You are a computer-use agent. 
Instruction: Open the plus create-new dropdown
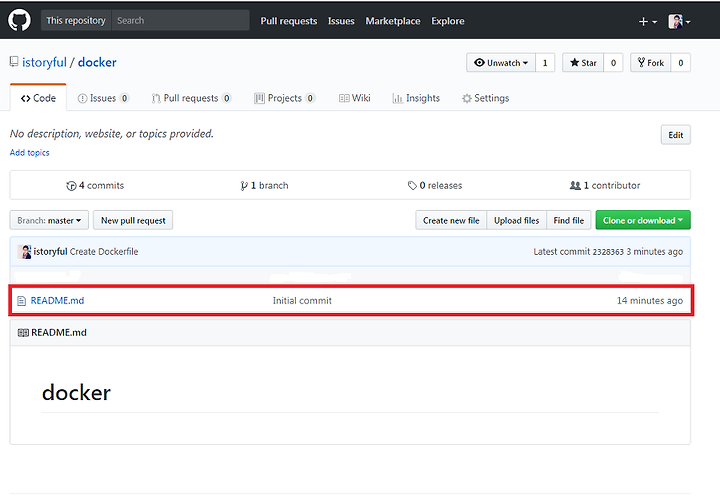click(x=648, y=21)
